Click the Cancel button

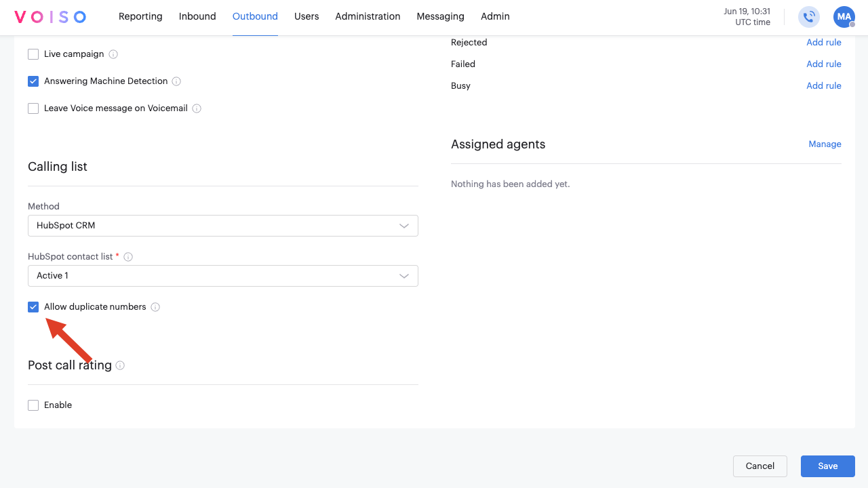coord(760,466)
